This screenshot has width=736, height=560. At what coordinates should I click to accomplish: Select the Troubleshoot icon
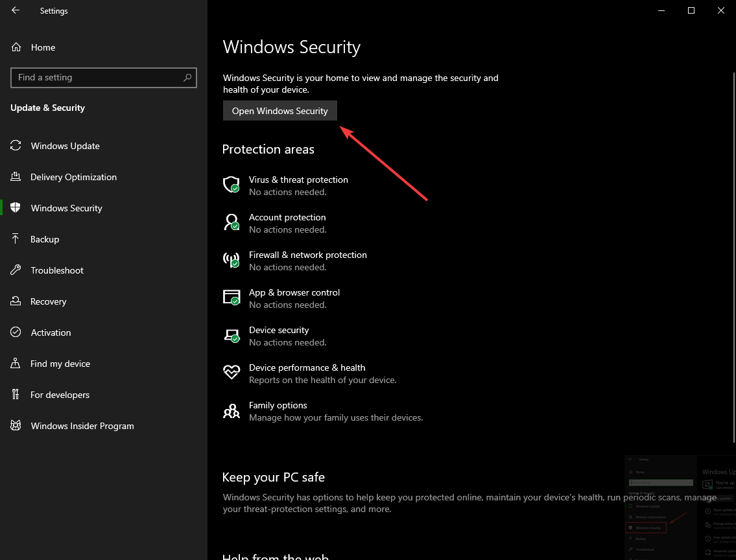click(x=16, y=270)
